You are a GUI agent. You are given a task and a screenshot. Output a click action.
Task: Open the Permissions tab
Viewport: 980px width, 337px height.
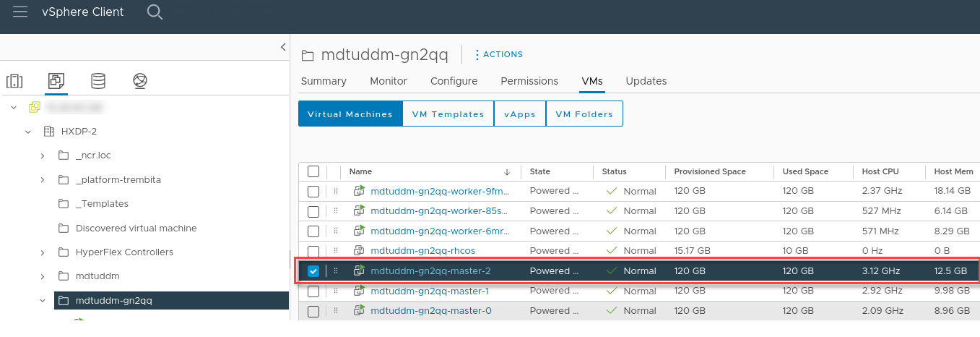point(529,81)
